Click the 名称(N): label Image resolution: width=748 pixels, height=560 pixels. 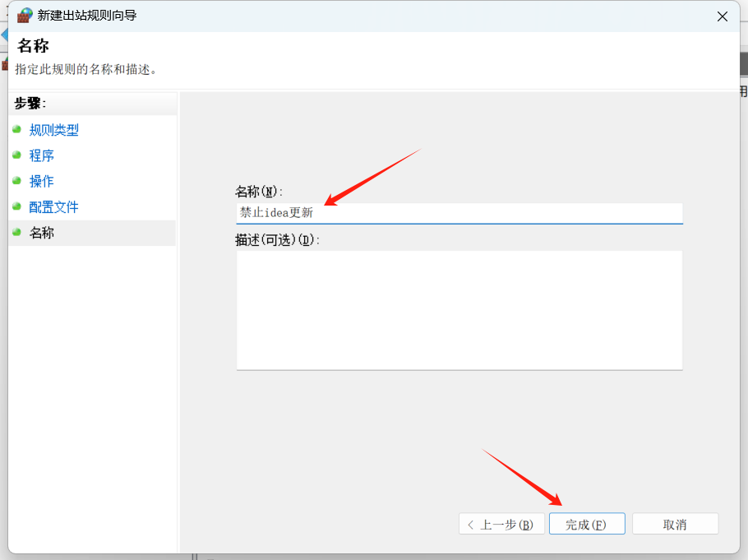pos(259,192)
